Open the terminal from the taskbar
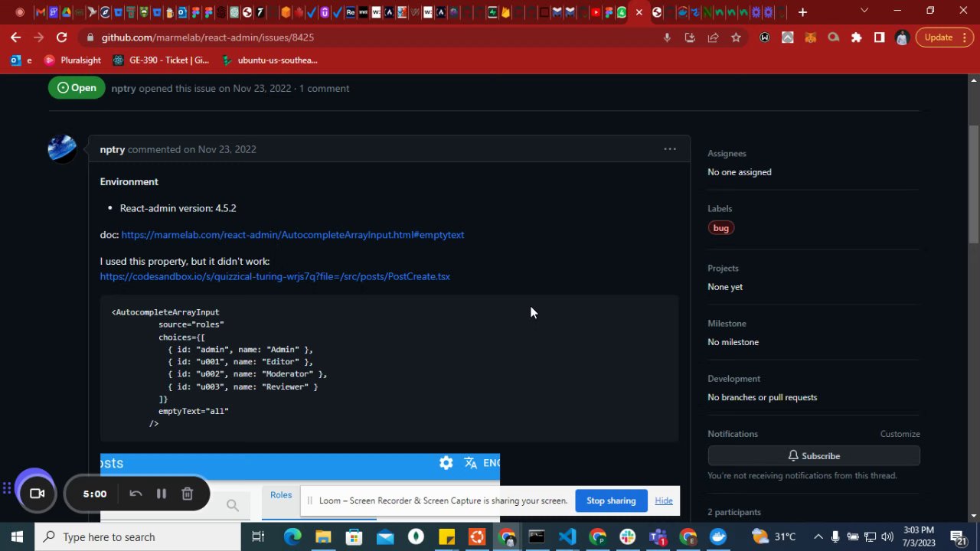 [x=537, y=537]
